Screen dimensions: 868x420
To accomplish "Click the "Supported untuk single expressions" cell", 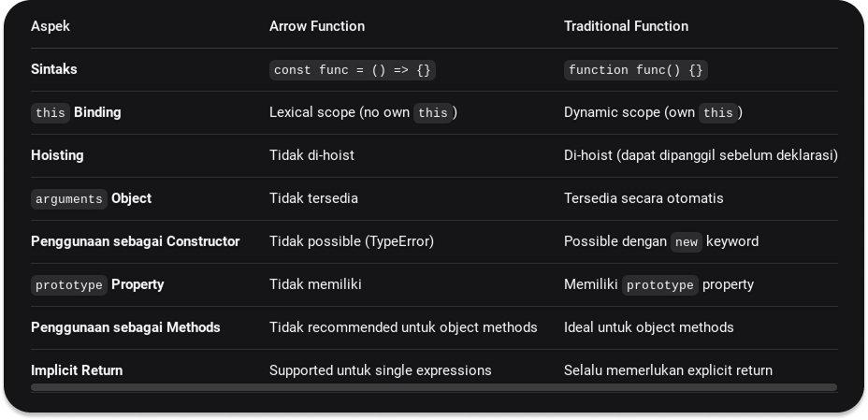I will pos(380,370).
